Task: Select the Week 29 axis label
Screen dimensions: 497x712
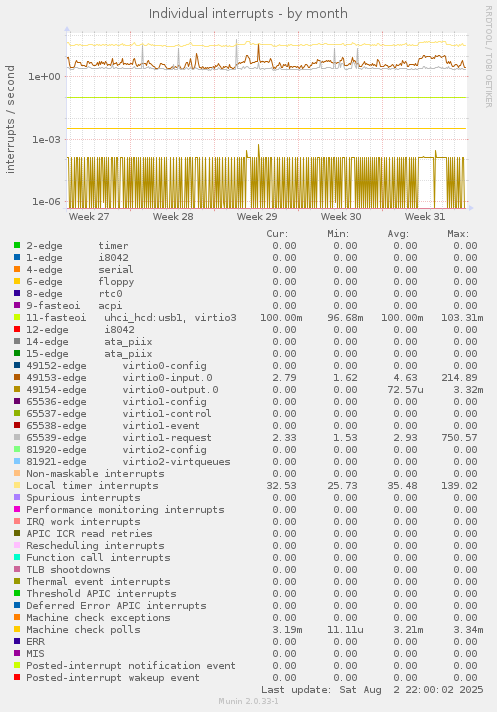Action: (x=257, y=217)
